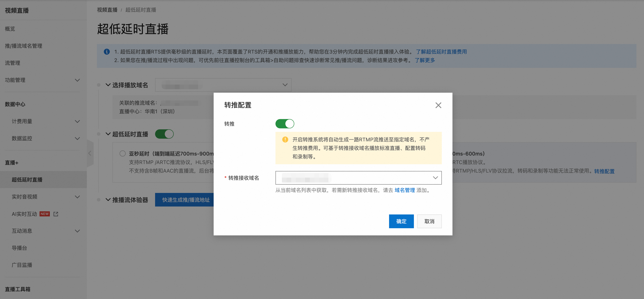Toggle the 转推 switch off
Viewport: 644px width, 299px height.
(285, 124)
